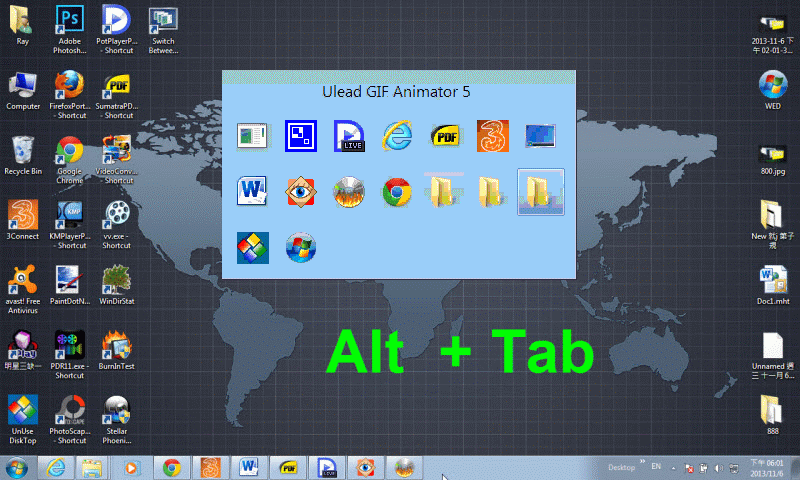Select the Computer desktop icon
Image resolution: width=800 pixels, height=480 pixels.
pyautogui.click(x=23, y=92)
